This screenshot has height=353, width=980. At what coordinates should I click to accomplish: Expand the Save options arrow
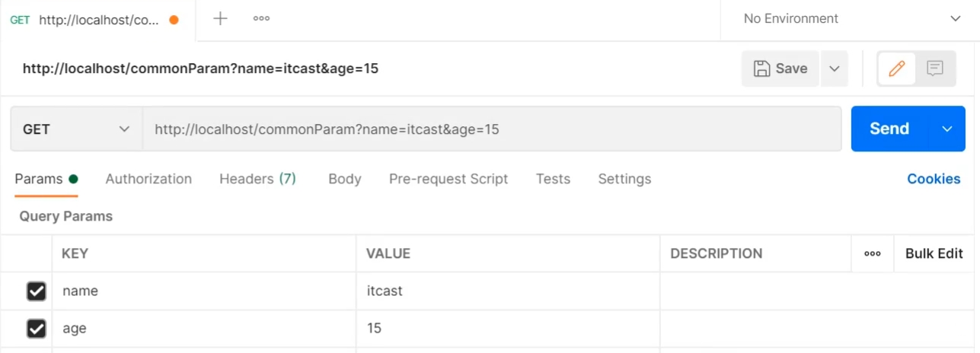click(834, 68)
